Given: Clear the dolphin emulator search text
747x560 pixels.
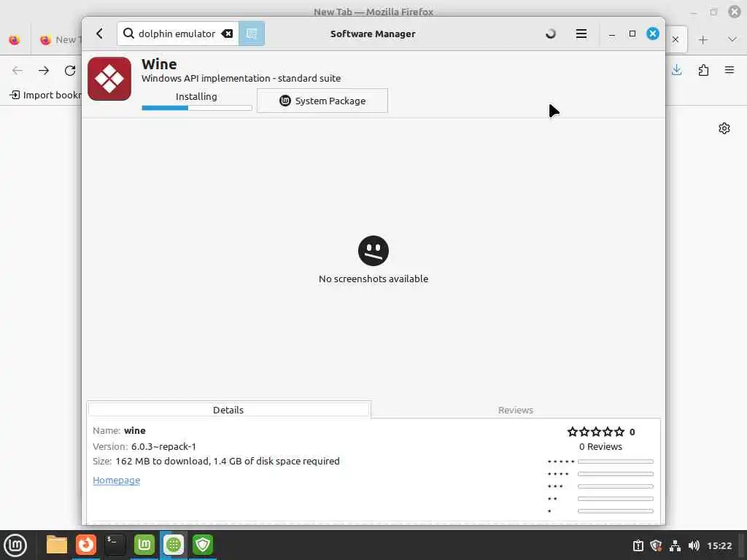Looking at the screenshot, I should tap(228, 34).
